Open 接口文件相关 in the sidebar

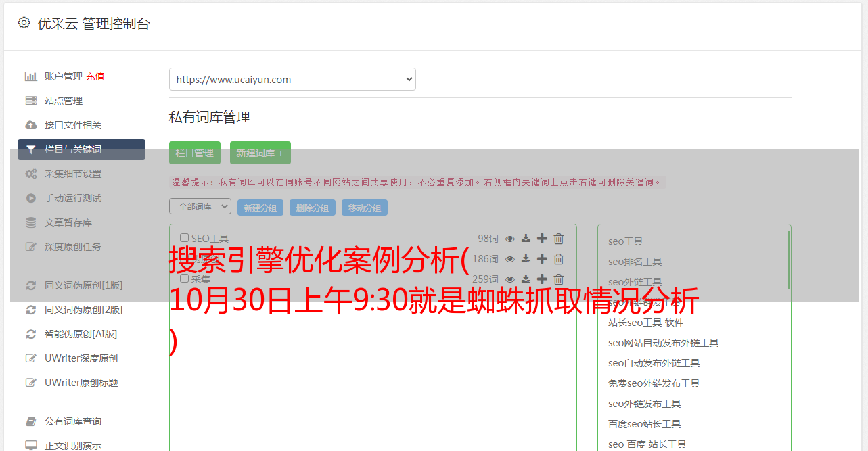coord(73,125)
